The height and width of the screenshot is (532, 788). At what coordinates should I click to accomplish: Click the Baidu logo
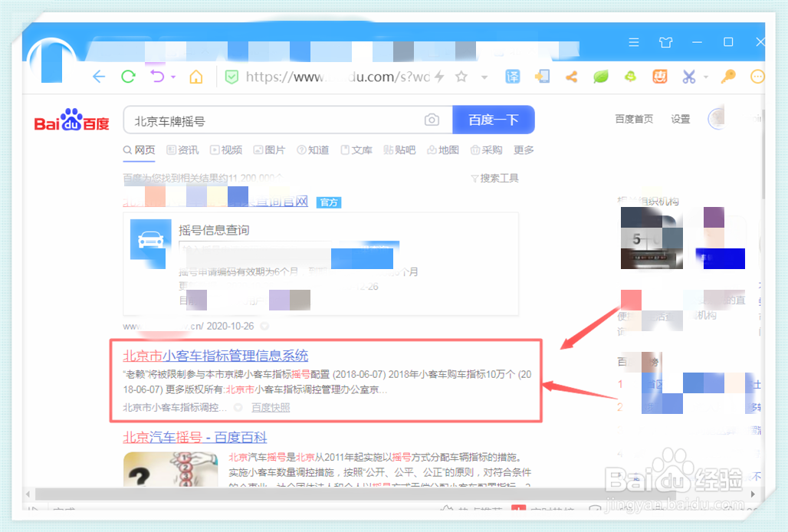(71, 120)
